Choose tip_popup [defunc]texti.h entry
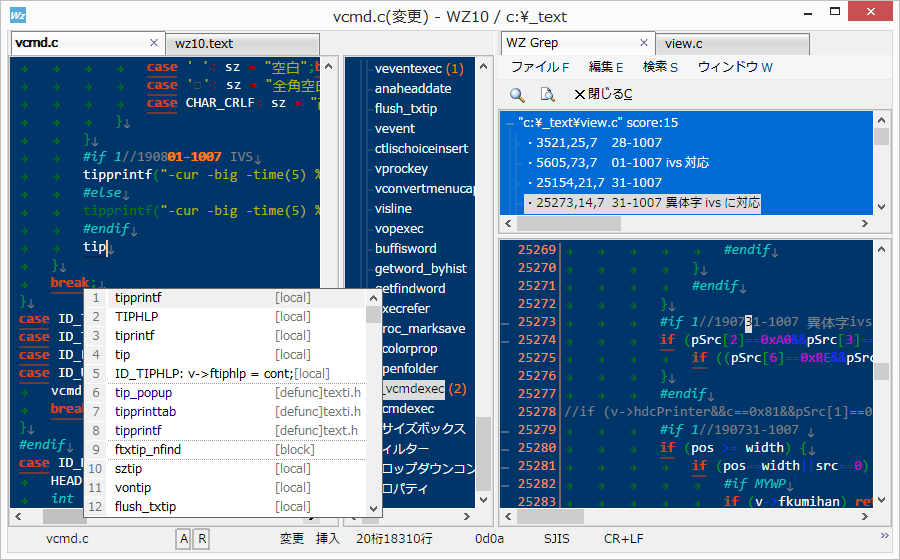Viewport: 900px width, 560px height. tap(225, 392)
